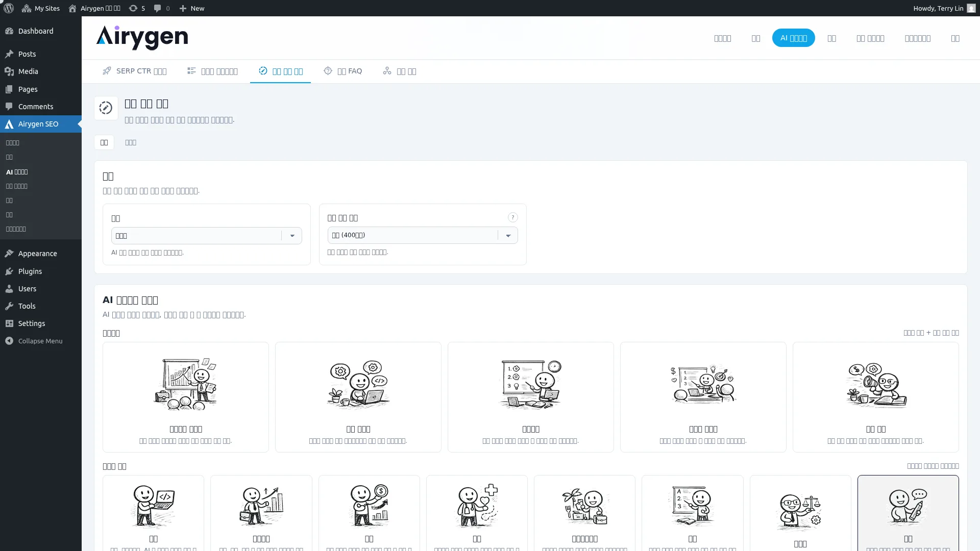Choose the card with presenter and bar chart board
The width and height of the screenshot is (980, 551).
coord(186,397)
